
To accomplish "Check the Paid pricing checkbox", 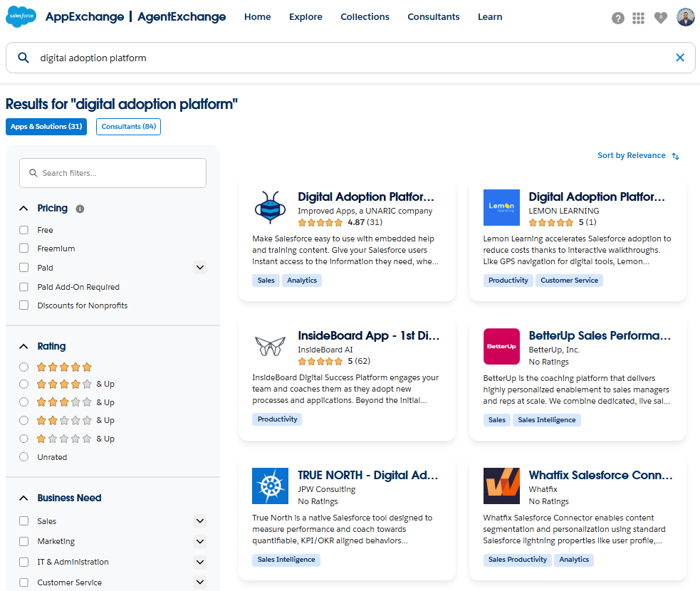I will (23, 268).
